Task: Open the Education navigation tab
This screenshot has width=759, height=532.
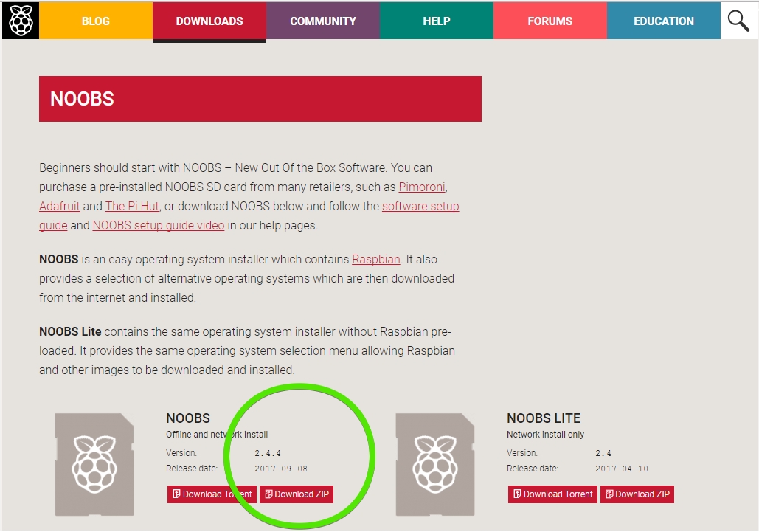Action: coord(664,21)
